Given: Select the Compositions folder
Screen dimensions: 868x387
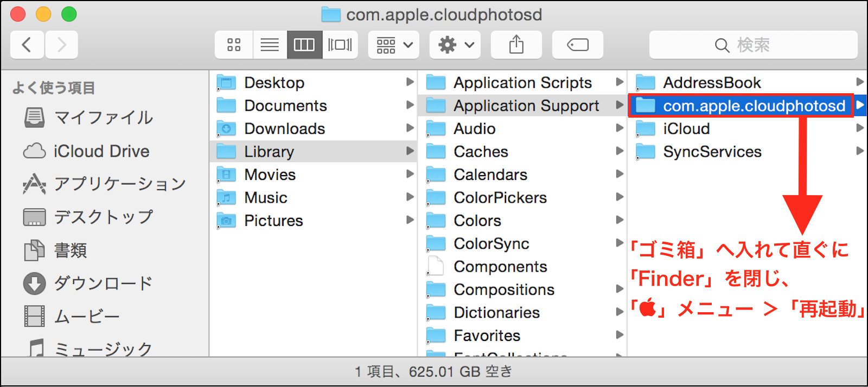Looking at the screenshot, I should pos(522,289).
